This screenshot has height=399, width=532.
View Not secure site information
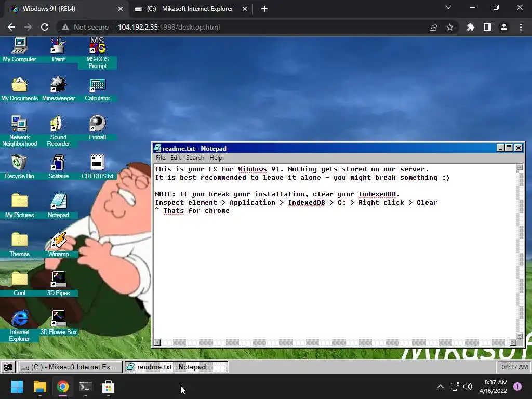click(x=85, y=27)
